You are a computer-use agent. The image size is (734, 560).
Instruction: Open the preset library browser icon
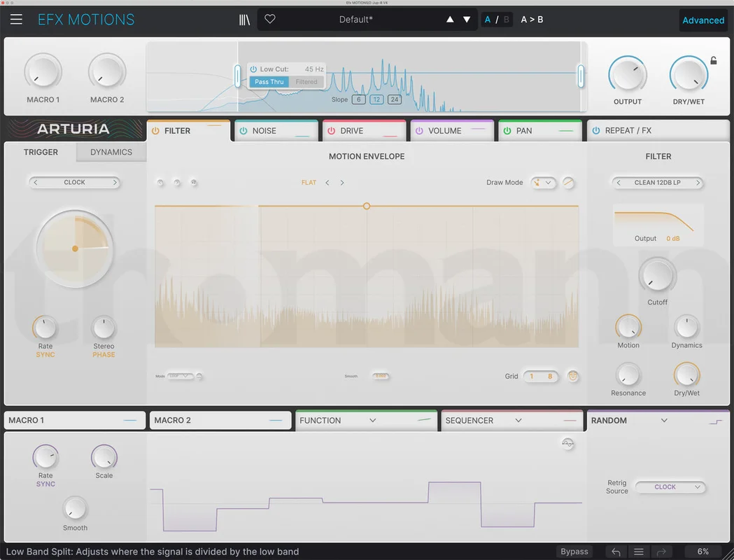click(244, 20)
